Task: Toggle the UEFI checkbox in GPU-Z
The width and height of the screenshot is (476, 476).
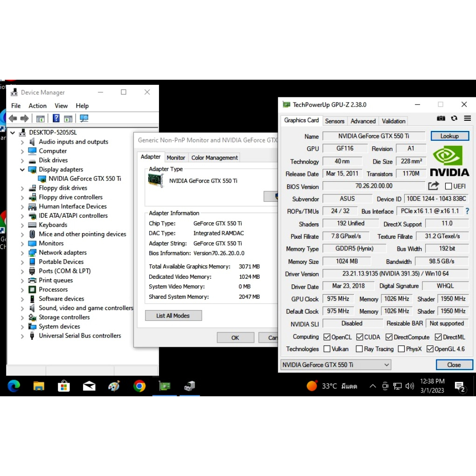Action: 448,186
